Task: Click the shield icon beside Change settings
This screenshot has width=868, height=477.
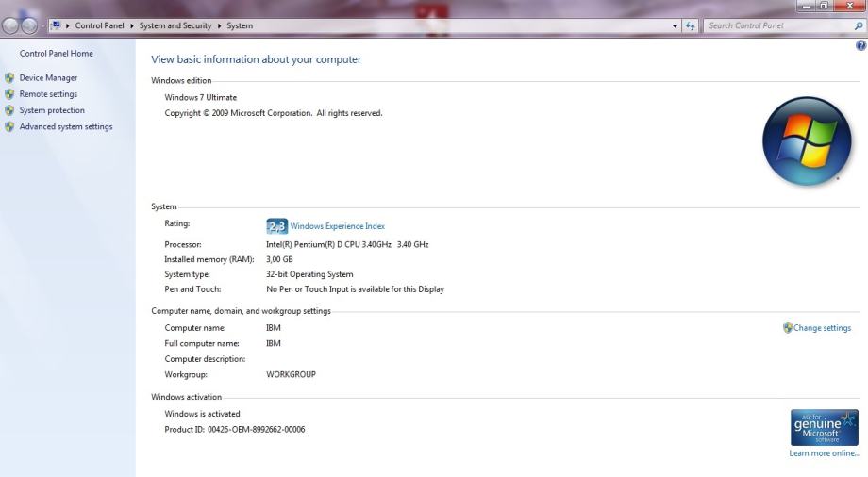Action: [787, 328]
